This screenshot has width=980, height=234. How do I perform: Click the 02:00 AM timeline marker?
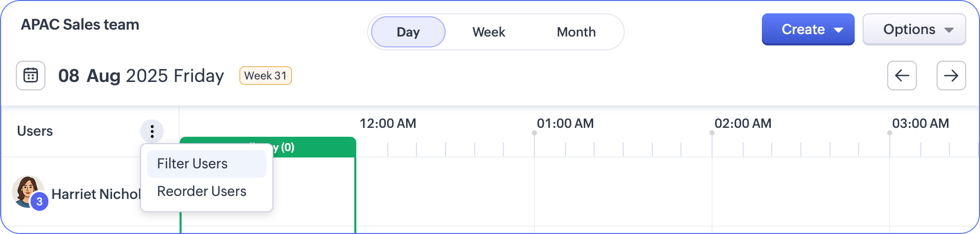(x=743, y=123)
